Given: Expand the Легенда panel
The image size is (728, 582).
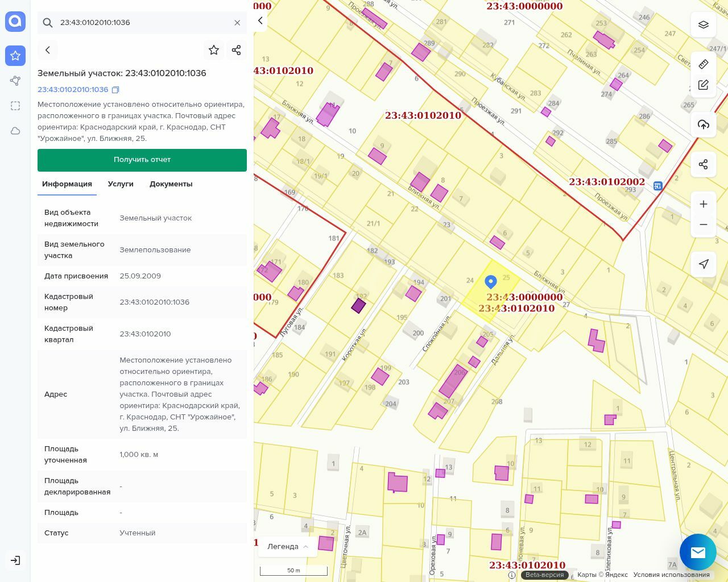Looking at the screenshot, I should (288, 546).
